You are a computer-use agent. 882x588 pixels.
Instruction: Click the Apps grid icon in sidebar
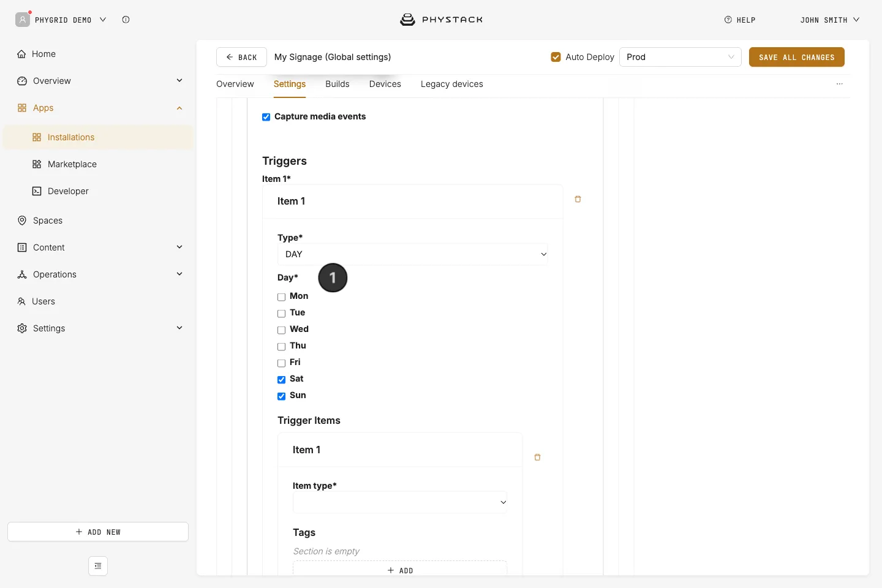pos(22,108)
